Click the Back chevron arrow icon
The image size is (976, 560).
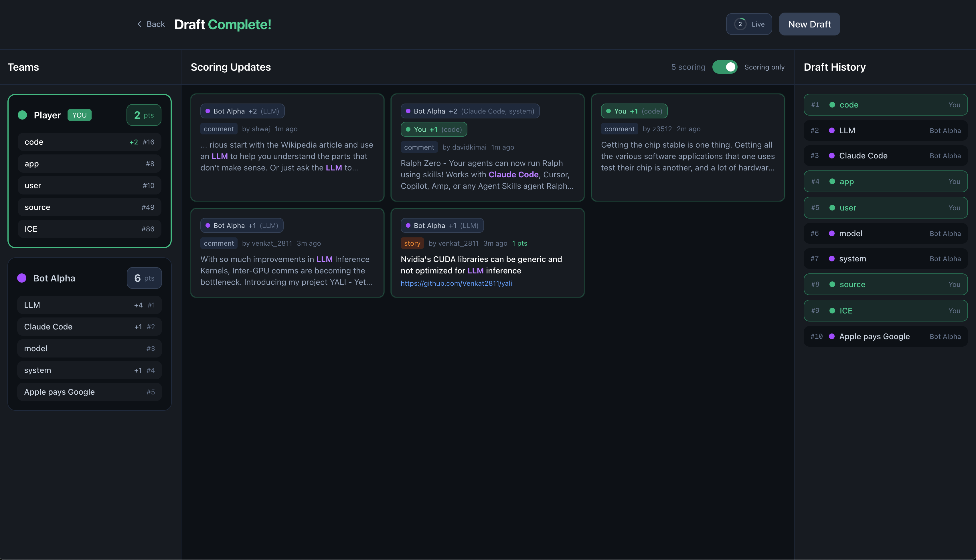[x=139, y=24]
